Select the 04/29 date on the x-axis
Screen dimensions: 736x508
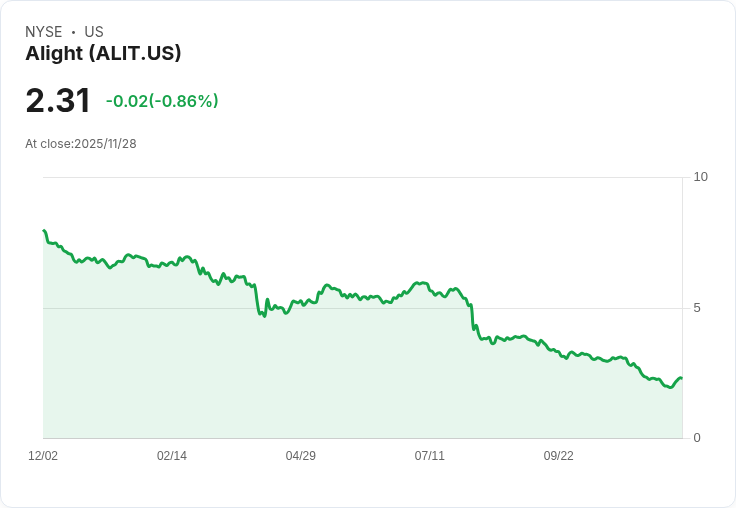(x=301, y=456)
